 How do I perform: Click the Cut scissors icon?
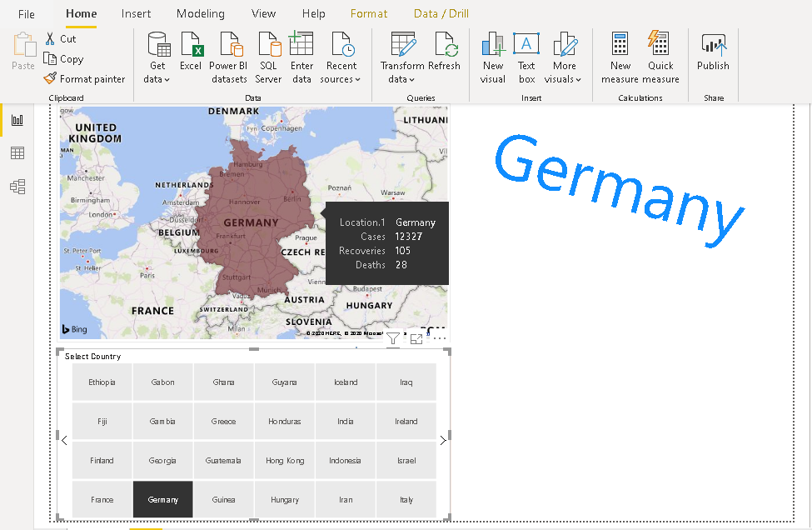50,39
